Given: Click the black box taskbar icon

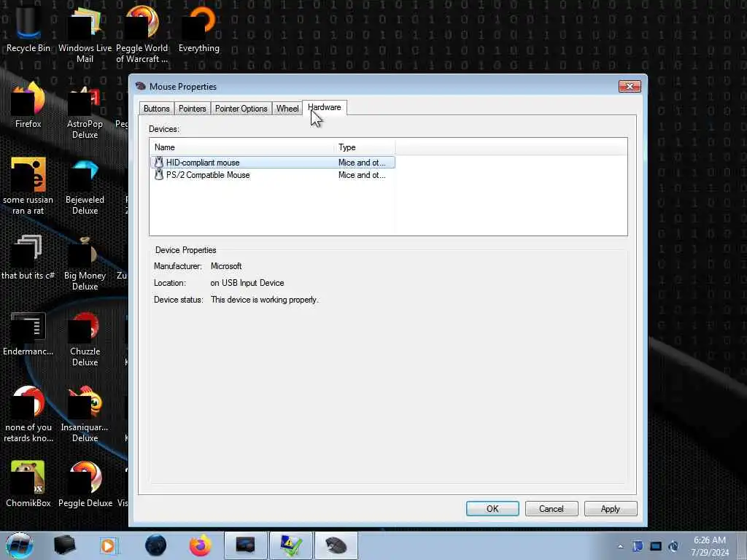Looking at the screenshot, I should (64, 545).
